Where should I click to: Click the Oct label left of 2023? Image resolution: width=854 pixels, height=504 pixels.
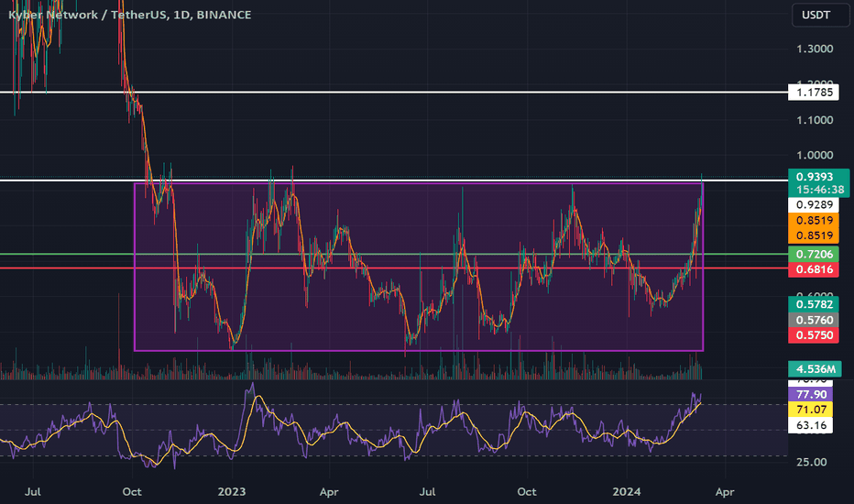[132, 491]
